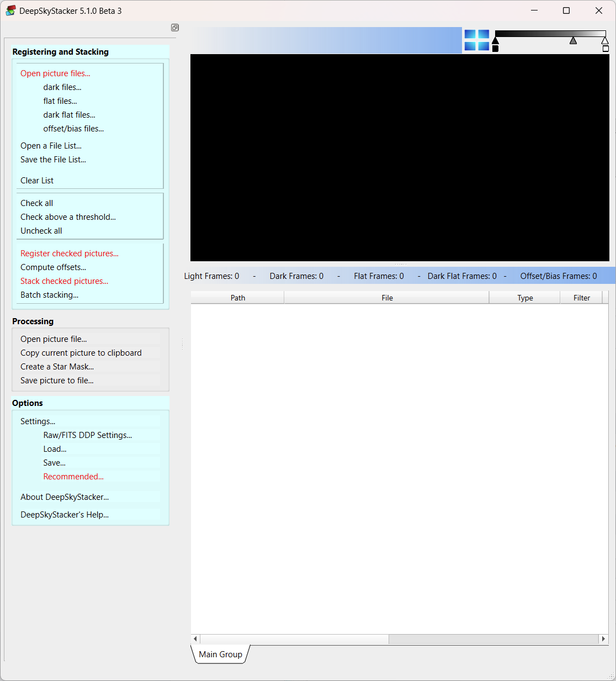This screenshot has height=681, width=616.
Task: Click the panel float/undock icon
Action: (175, 28)
